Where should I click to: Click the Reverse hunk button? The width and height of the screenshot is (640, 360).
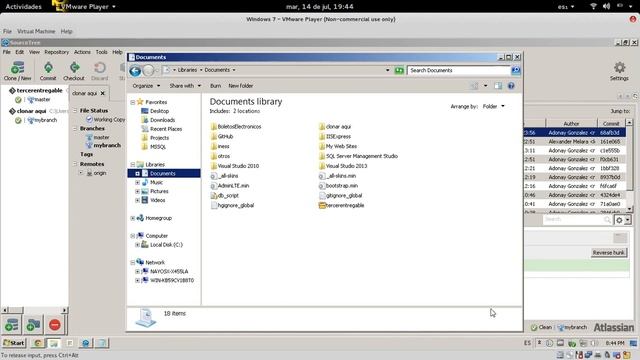(608, 253)
